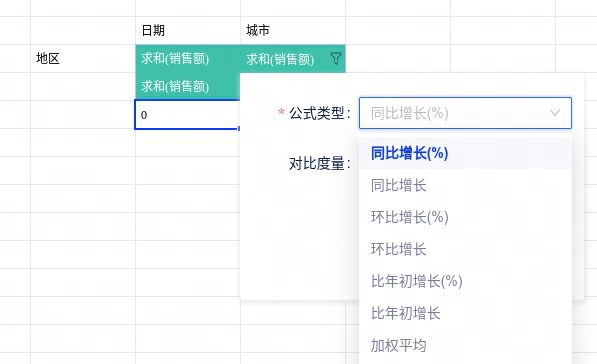The height and width of the screenshot is (364, 597).
Task: Click the selected cell's fill handle
Action: tap(239, 129)
